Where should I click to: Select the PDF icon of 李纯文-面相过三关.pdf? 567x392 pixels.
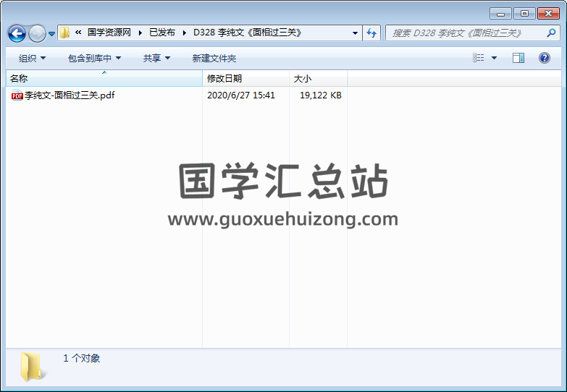pyautogui.click(x=17, y=95)
